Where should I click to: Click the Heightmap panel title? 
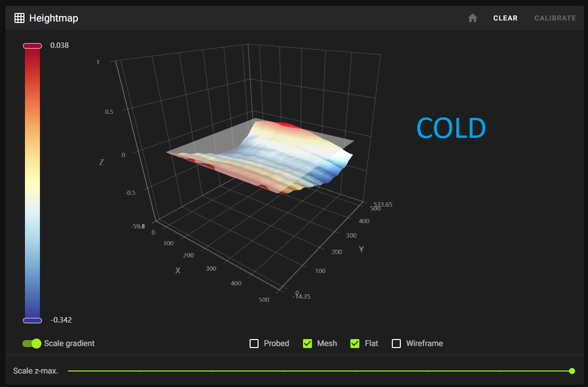53,18
